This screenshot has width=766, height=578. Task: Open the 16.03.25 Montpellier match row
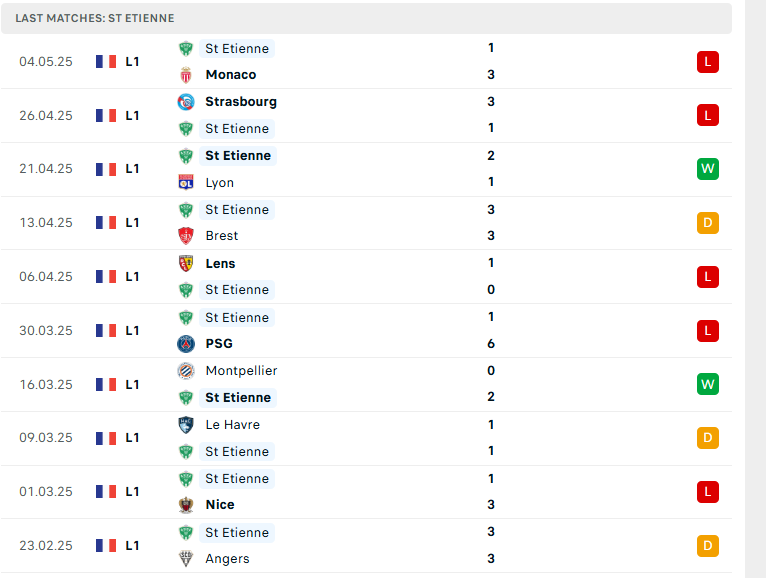pos(366,385)
